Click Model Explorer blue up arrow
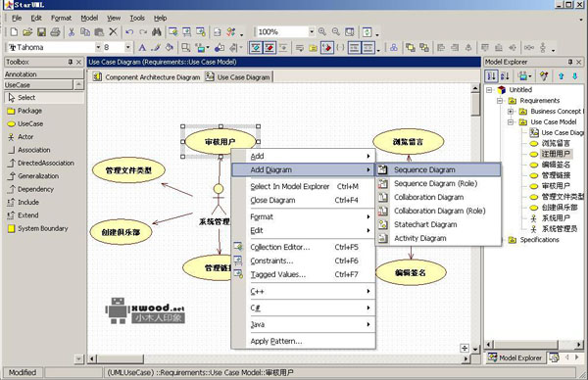This screenshot has height=380, width=588. (561, 76)
